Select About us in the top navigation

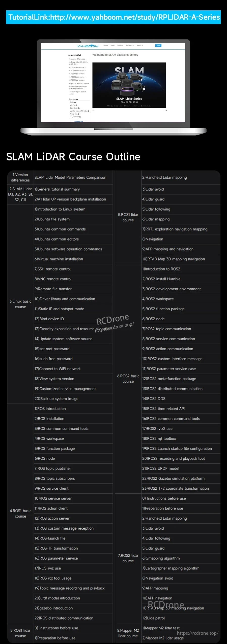(x=140, y=46)
